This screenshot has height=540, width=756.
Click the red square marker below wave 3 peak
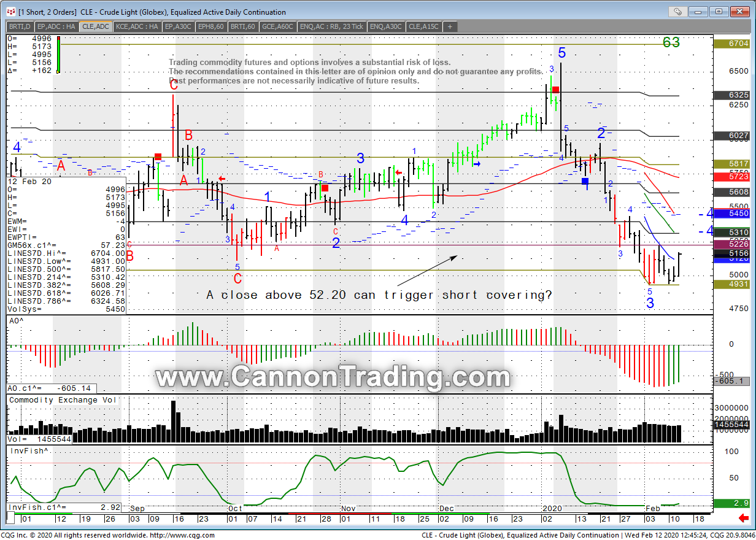[x=555, y=90]
